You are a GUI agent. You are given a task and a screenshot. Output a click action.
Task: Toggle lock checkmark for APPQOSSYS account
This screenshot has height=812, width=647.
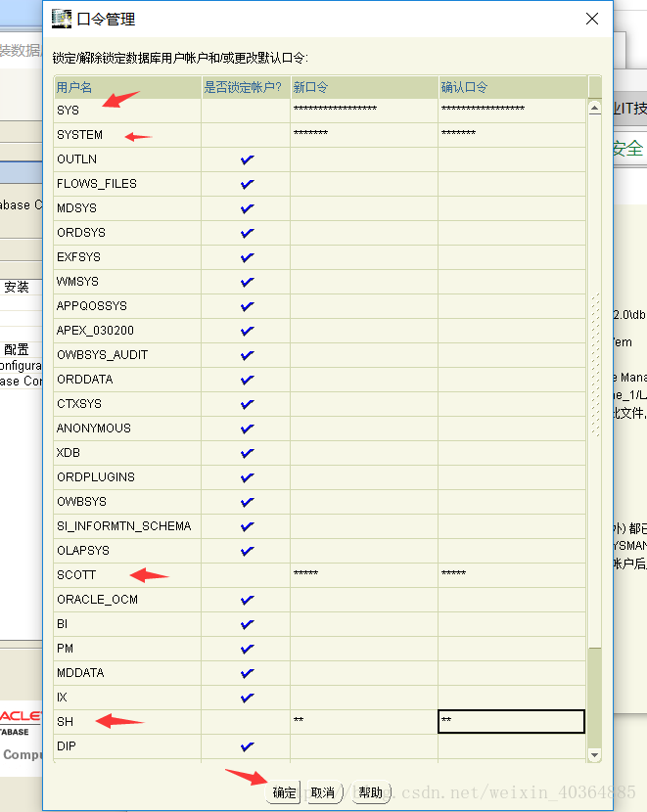pos(247,306)
